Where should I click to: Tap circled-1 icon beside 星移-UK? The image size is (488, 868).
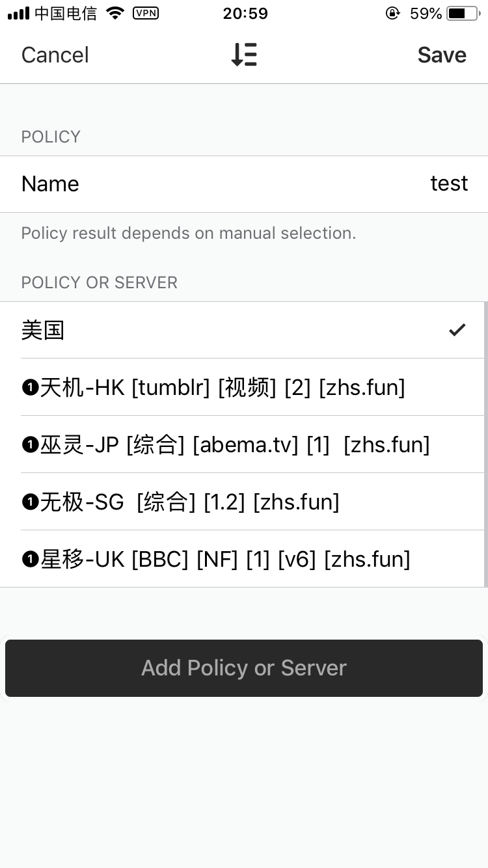coord(30,560)
